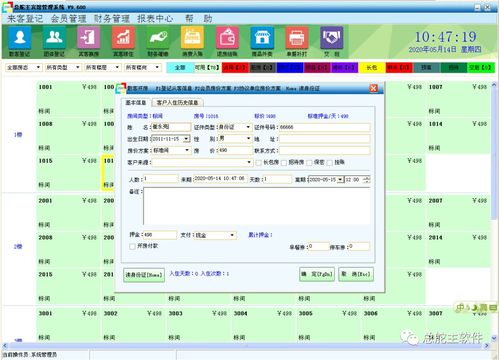Confirm with 确定(PgDn) button
Viewport: 499px width, 360px height.
[317, 274]
